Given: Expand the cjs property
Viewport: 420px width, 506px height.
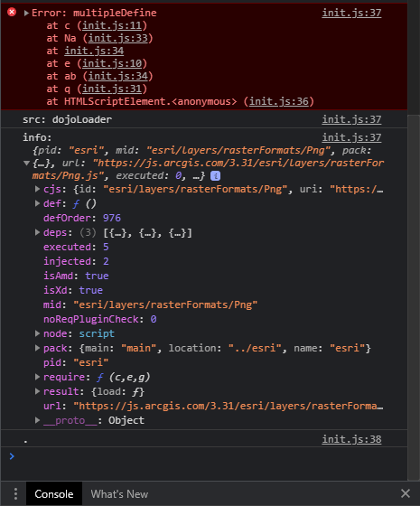Looking at the screenshot, I should tap(37, 189).
